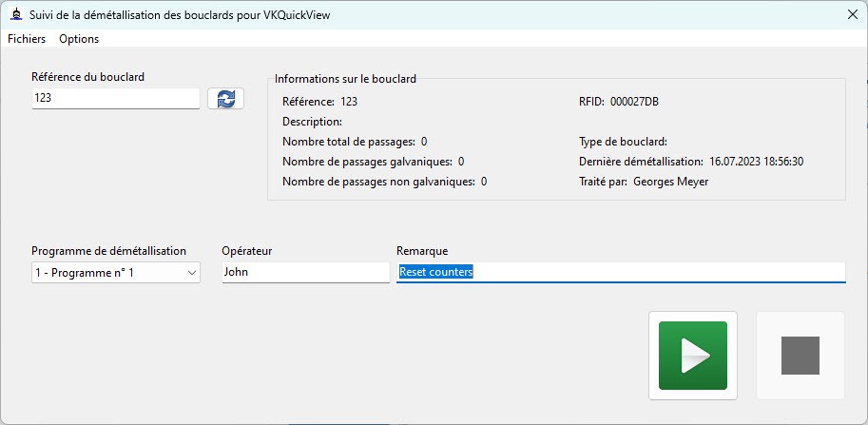Click into the Opérateur field containing John
This screenshot has height=425, width=868.
[x=304, y=273]
